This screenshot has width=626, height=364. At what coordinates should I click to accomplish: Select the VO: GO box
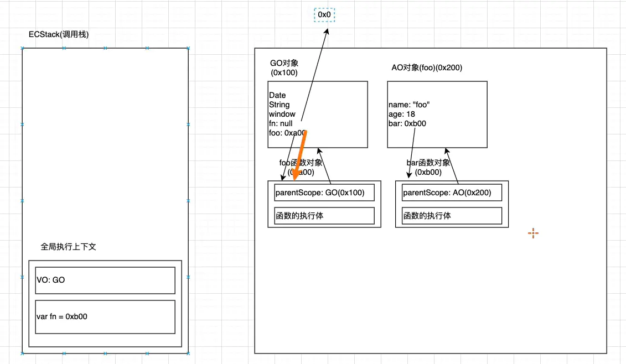pos(105,280)
